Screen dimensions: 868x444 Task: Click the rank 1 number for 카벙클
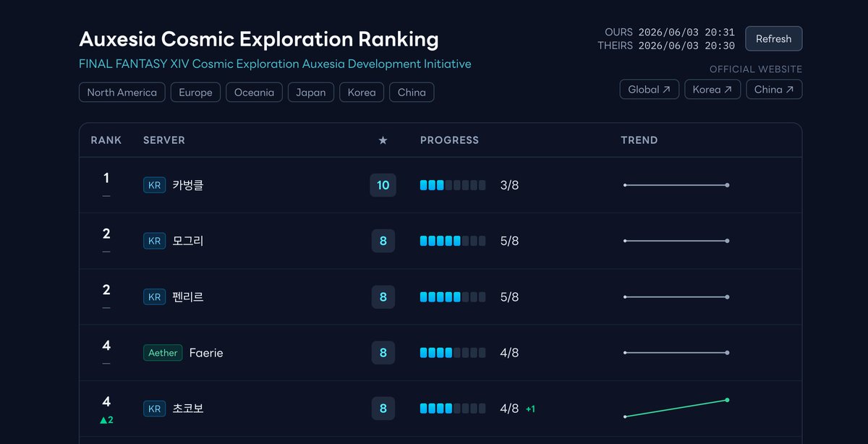click(106, 178)
